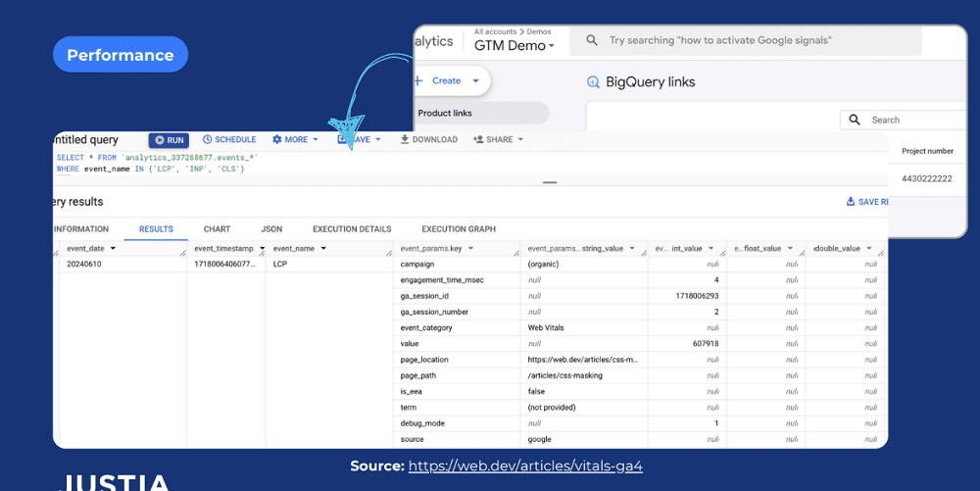Click the 4430222222 project number value

(926, 178)
